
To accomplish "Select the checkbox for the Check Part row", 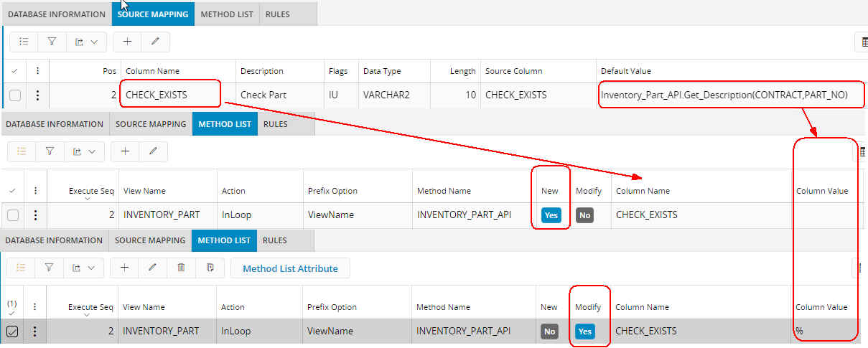I will 15,95.
